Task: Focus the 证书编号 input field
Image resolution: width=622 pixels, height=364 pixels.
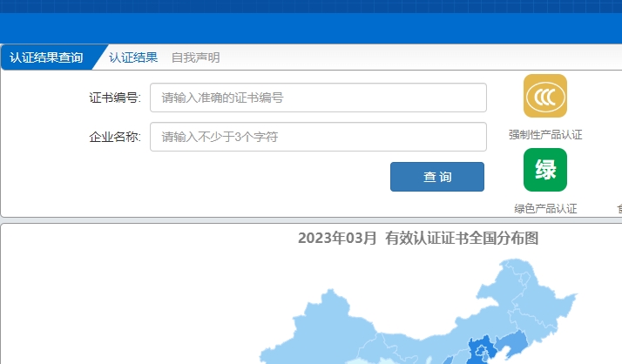Action: (x=318, y=98)
